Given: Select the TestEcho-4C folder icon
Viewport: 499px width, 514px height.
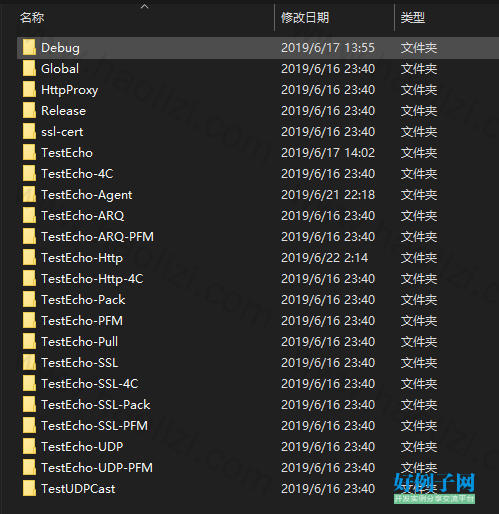Looking at the screenshot, I should [x=29, y=174].
